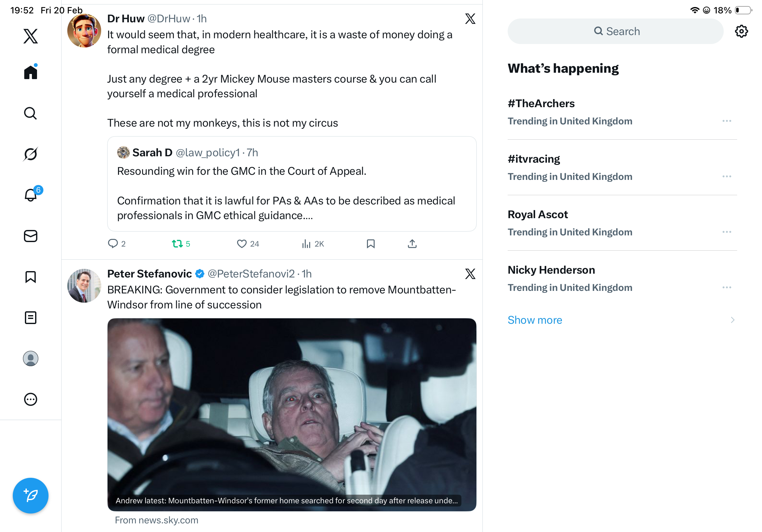Open the Profile icon in sidebar
This screenshot has height=532, width=762.
click(x=31, y=358)
